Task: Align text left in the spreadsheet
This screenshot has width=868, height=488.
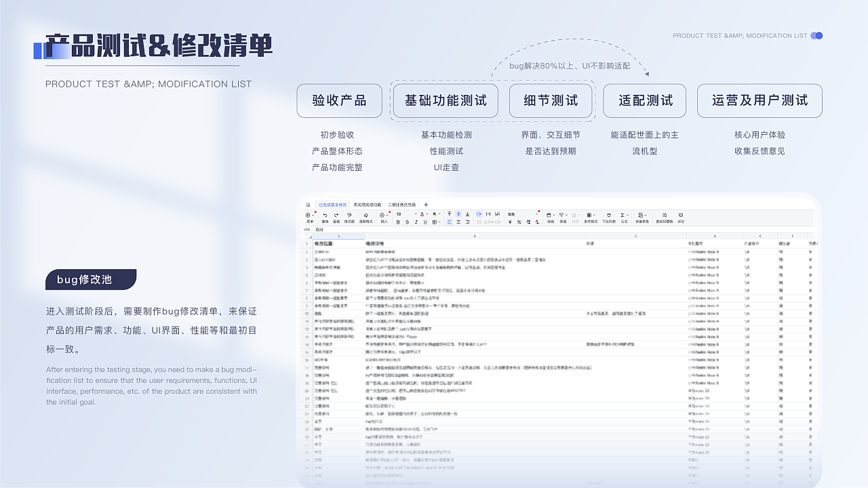Action: pyautogui.click(x=450, y=222)
